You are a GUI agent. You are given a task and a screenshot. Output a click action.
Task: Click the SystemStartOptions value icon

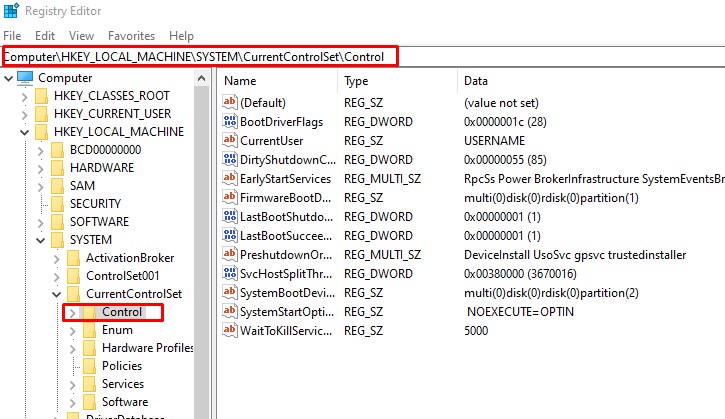click(230, 311)
